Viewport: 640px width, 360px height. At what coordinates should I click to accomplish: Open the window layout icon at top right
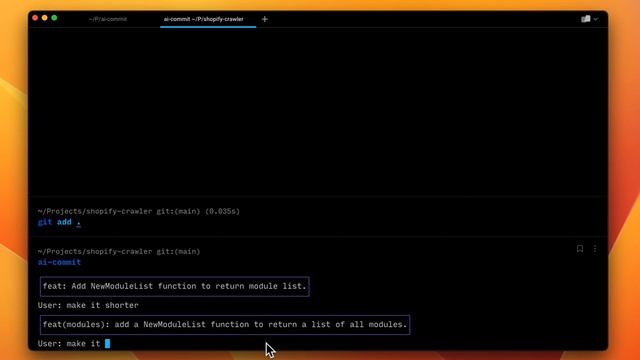click(586, 19)
